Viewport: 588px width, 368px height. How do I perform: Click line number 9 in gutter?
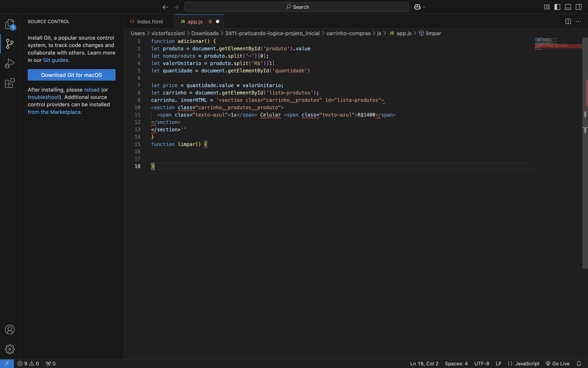(139, 100)
